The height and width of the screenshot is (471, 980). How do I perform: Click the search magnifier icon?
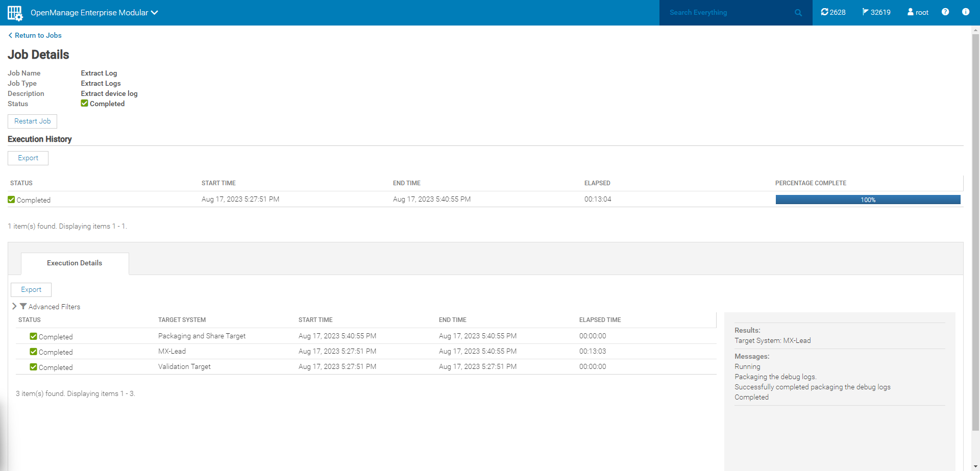click(x=798, y=12)
